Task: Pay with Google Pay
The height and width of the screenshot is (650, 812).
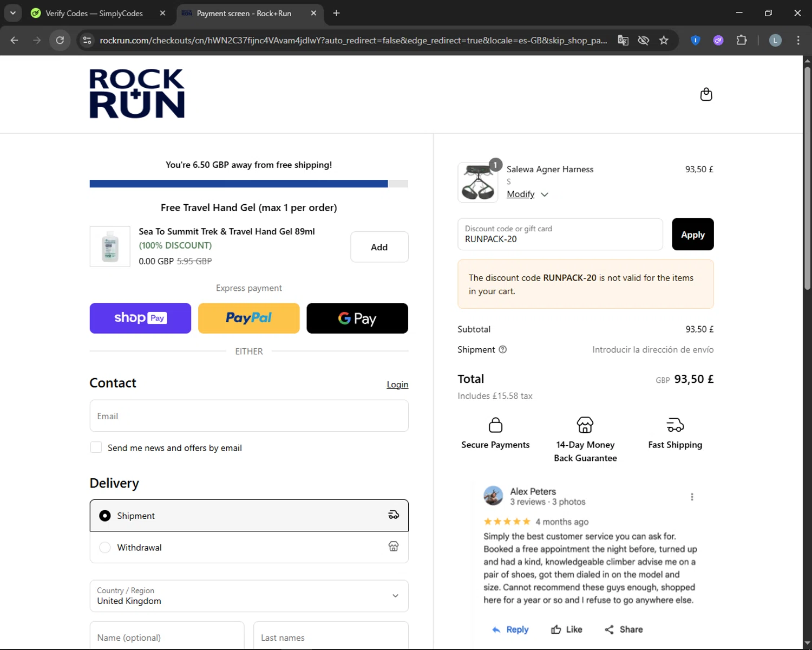Action: 357,318
